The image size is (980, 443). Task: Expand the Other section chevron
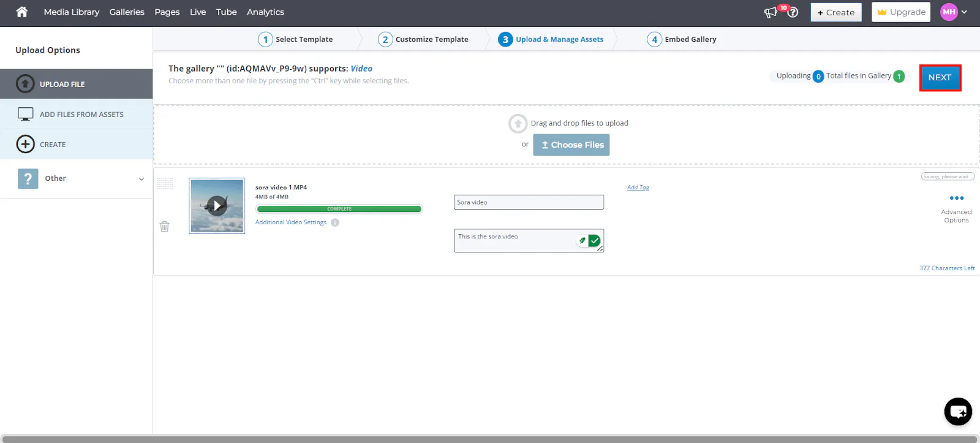point(141,179)
